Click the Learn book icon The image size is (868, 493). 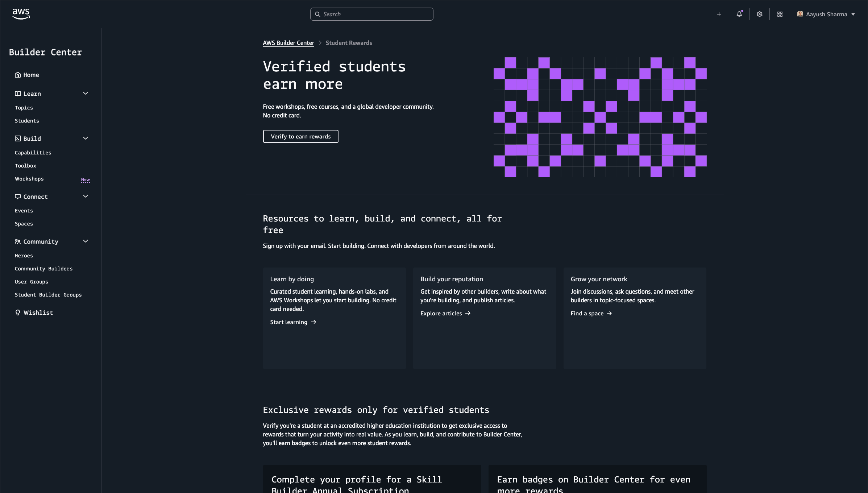[18, 94]
